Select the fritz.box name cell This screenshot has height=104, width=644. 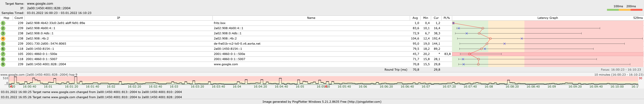pyautogui.click(x=220, y=23)
